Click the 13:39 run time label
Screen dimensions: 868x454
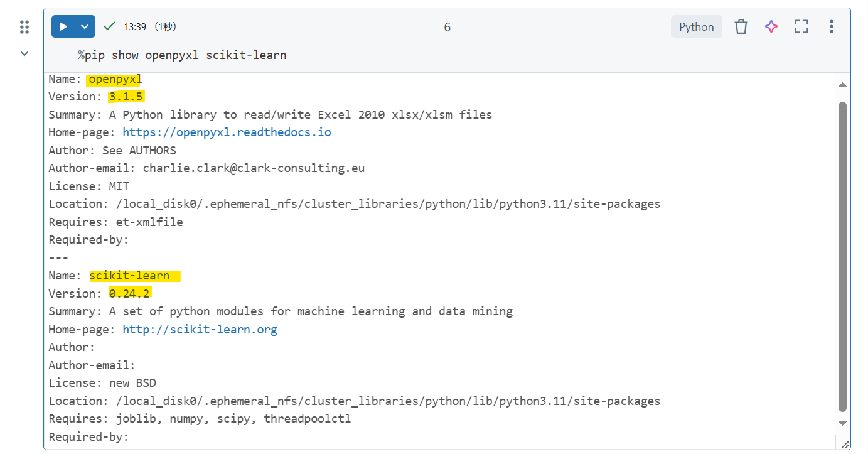point(135,26)
